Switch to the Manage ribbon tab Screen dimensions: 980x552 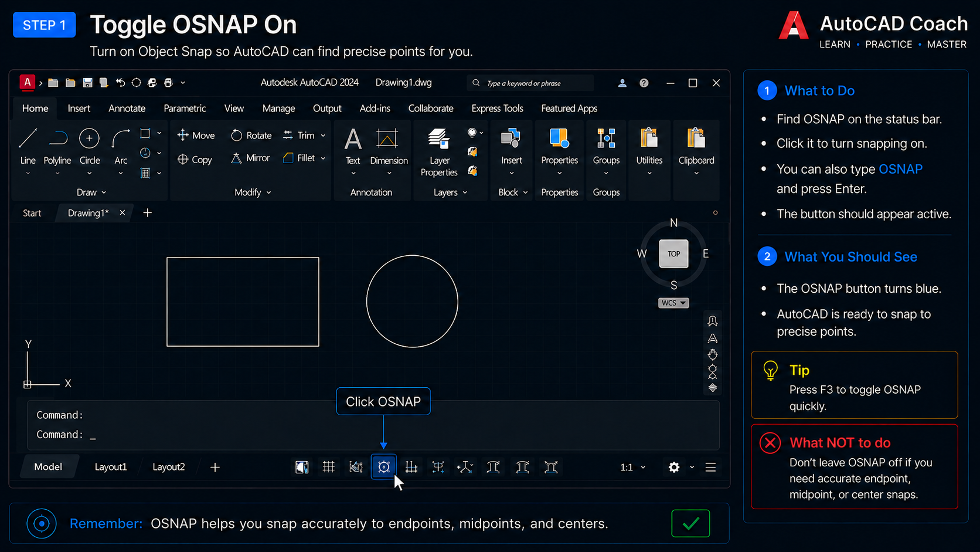pyautogui.click(x=278, y=109)
